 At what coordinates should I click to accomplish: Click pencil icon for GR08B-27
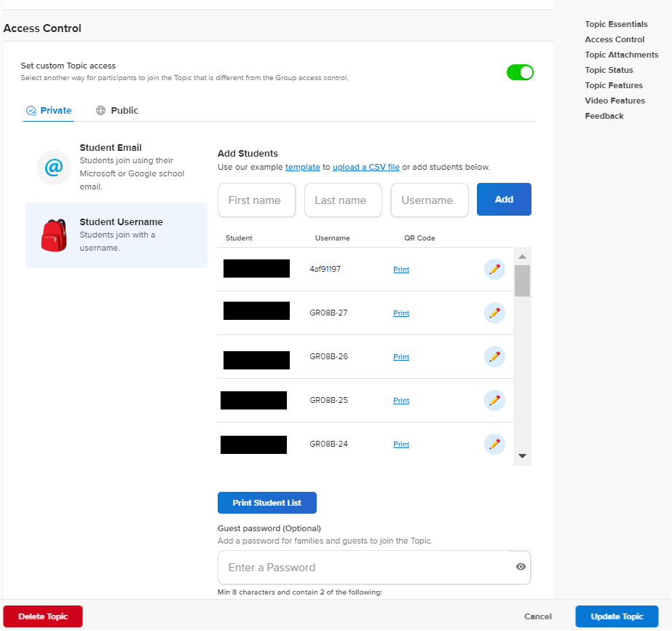coord(494,313)
